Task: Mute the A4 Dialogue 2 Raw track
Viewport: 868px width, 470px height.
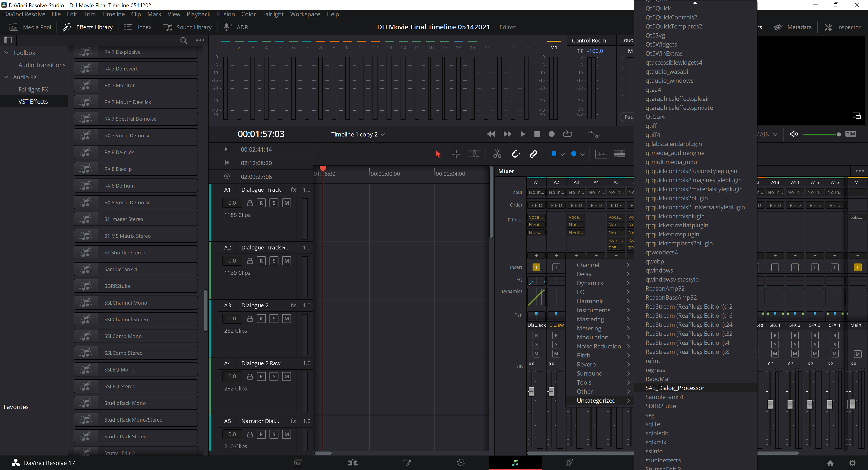Action: point(287,376)
